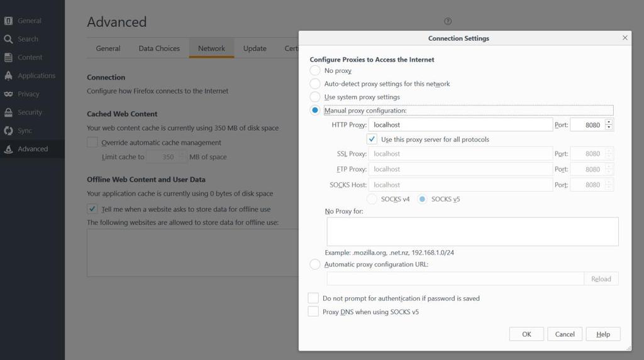Viewport: 644px width, 360px height.
Task: Click the automatic proxy configuration URL field
Action: (455, 279)
